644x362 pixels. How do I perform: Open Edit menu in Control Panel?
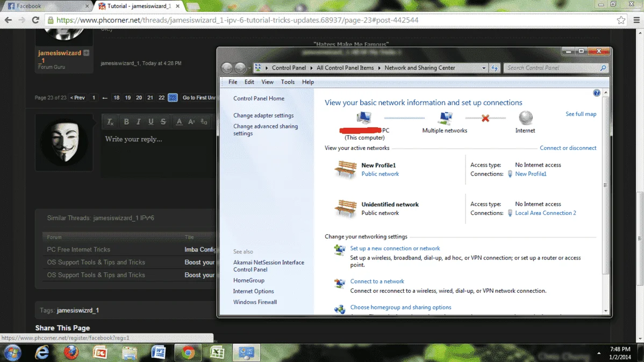249,82
